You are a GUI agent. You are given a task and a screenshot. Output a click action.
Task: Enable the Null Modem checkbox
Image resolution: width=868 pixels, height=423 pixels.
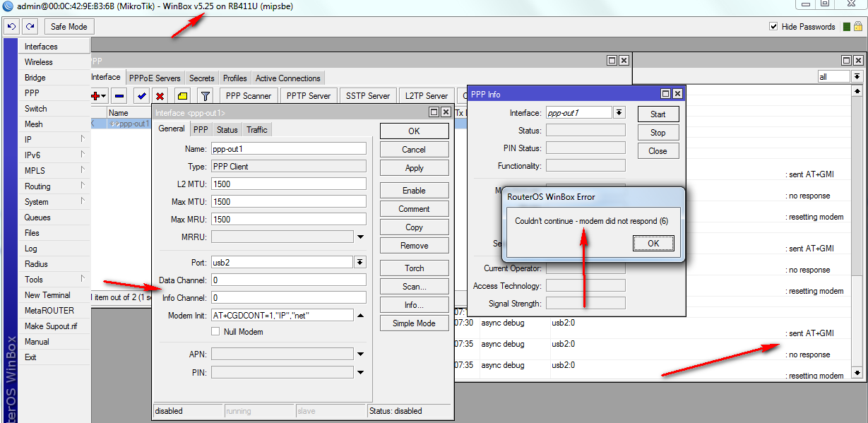click(216, 332)
